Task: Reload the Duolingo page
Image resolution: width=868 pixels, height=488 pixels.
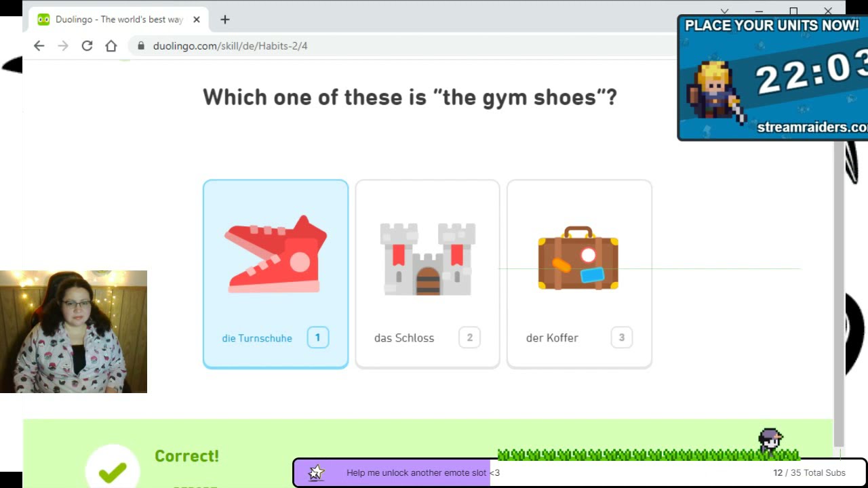Action: pos(87,45)
